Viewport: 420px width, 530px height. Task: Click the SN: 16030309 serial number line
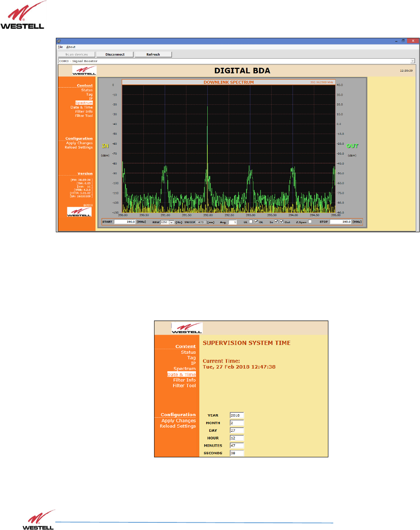(81, 196)
